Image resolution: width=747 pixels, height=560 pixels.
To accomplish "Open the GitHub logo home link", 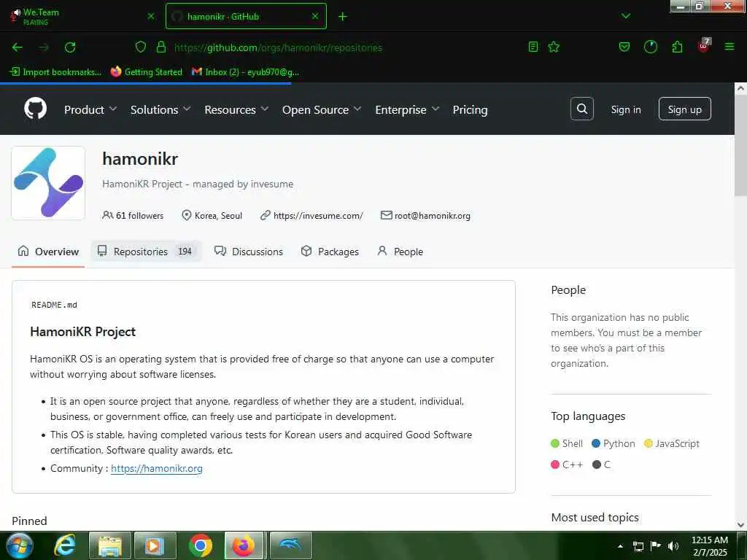I will (x=36, y=109).
